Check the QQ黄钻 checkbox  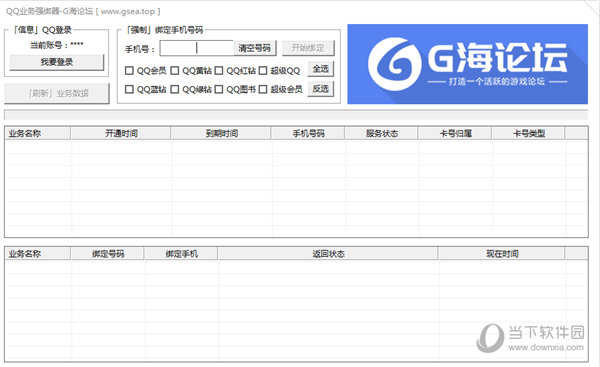(x=175, y=70)
